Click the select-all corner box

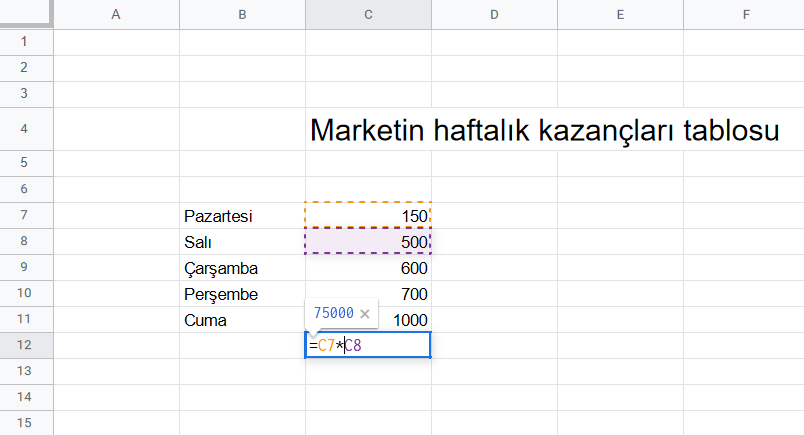click(x=26, y=12)
